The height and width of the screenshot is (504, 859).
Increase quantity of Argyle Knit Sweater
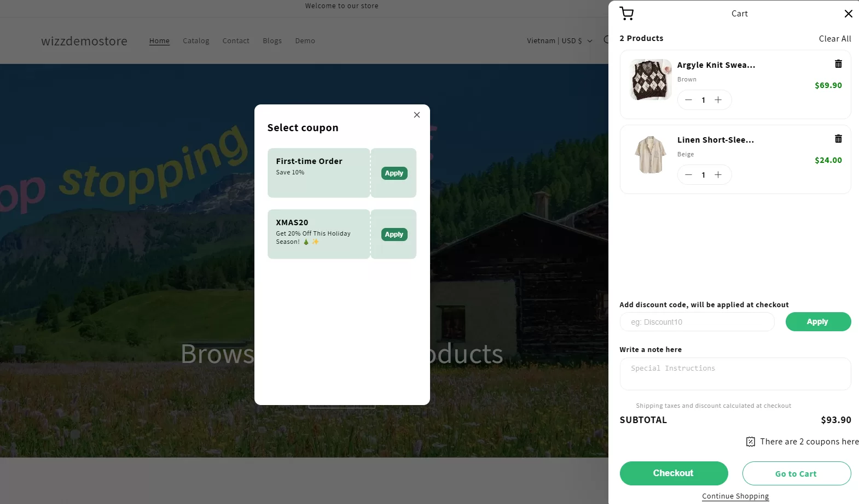pos(718,100)
